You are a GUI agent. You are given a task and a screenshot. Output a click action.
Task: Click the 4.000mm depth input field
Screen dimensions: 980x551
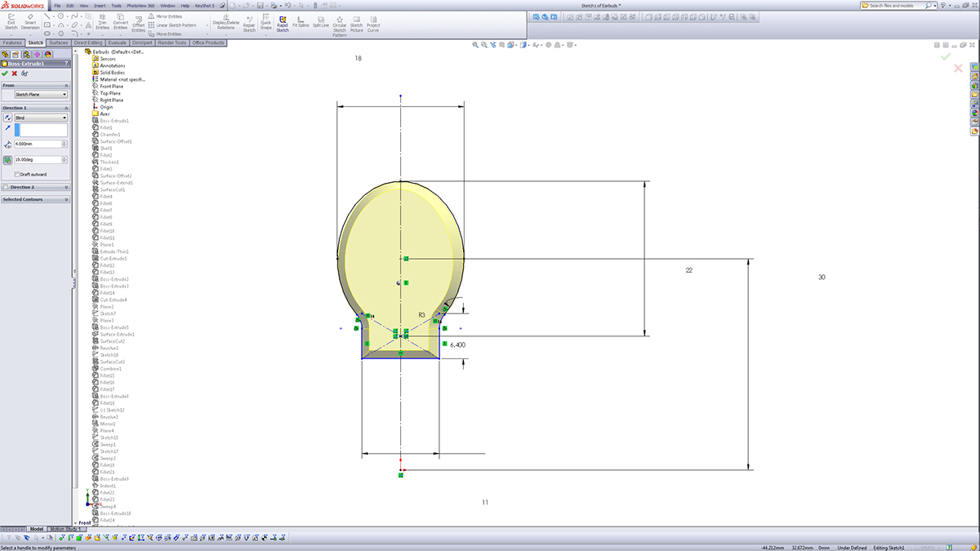34,144
